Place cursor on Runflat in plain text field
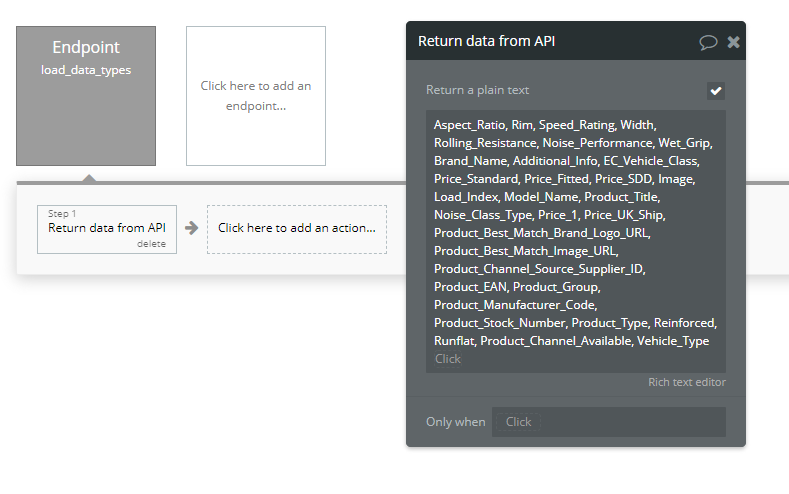The width and height of the screenshot is (789, 494). [454, 341]
